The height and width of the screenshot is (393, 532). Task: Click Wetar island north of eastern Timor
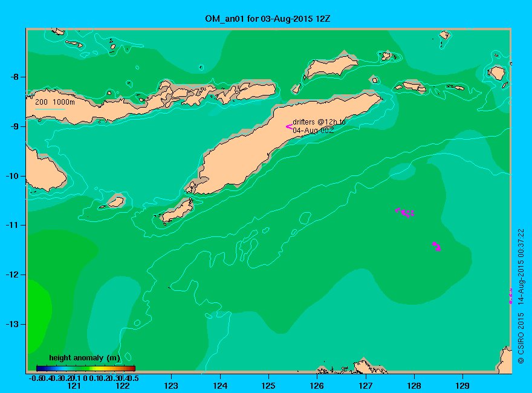tap(331, 66)
